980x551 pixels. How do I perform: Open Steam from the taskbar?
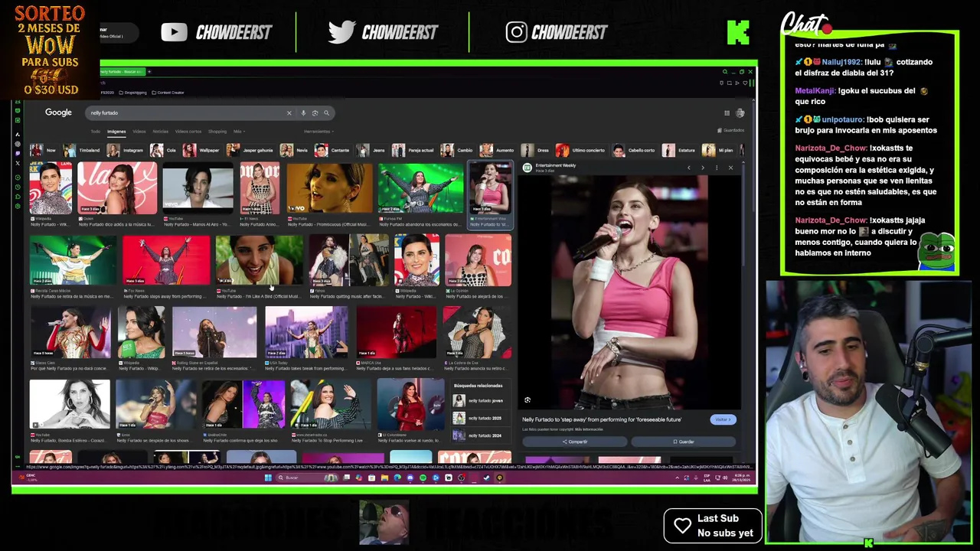pos(486,478)
